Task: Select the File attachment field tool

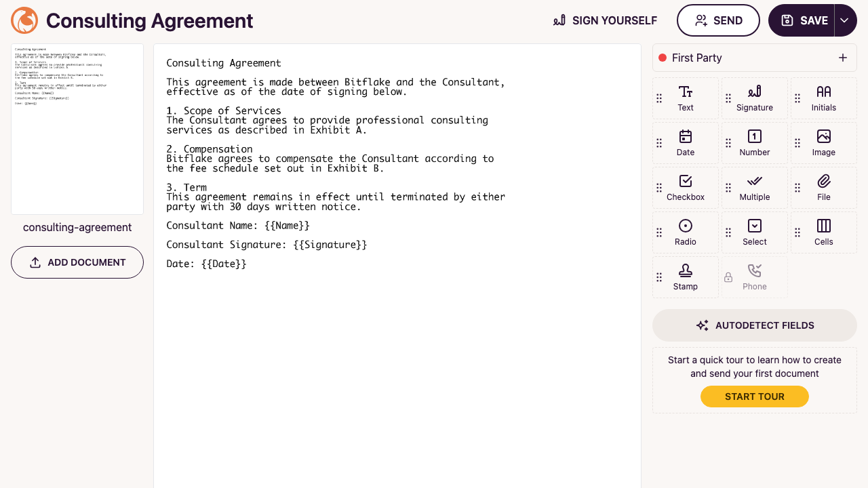Action: (824, 188)
